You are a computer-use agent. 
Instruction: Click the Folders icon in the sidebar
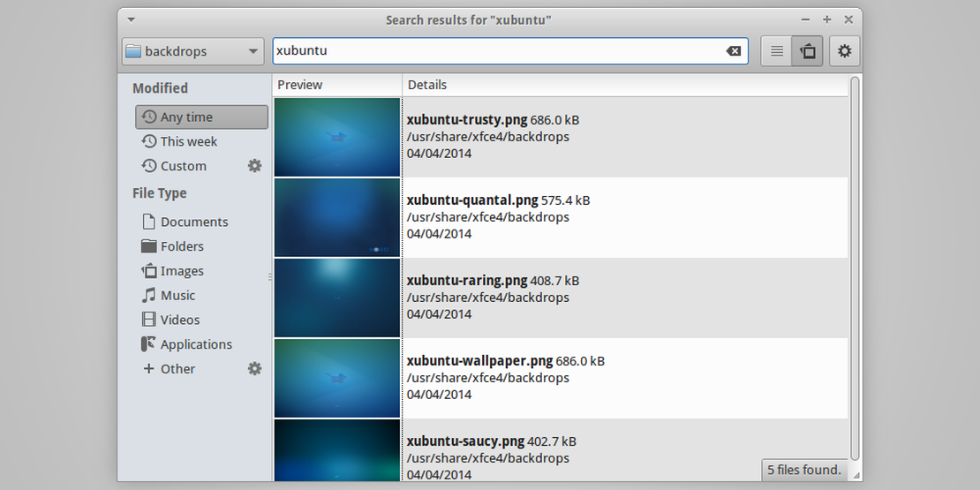148,246
